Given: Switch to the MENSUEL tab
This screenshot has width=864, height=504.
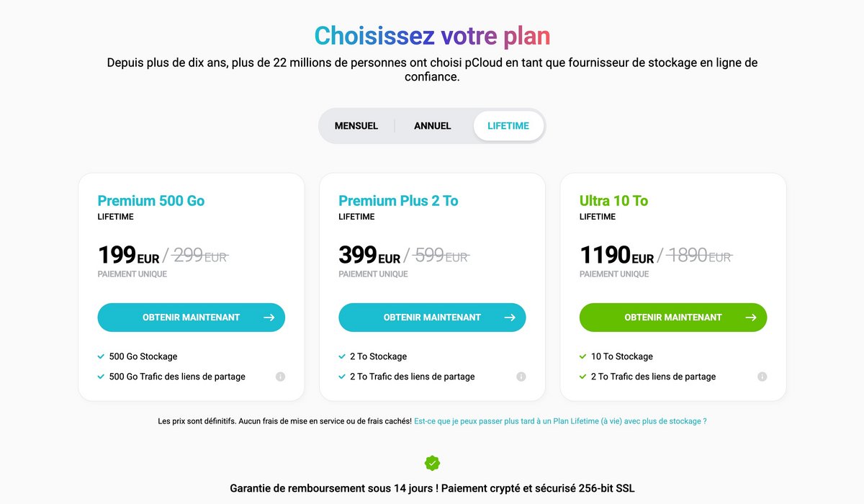Looking at the screenshot, I should coord(356,125).
